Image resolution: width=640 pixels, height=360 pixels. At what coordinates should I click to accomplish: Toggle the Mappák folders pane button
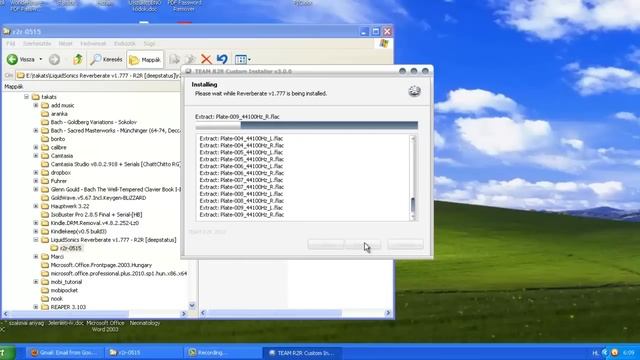(145, 60)
